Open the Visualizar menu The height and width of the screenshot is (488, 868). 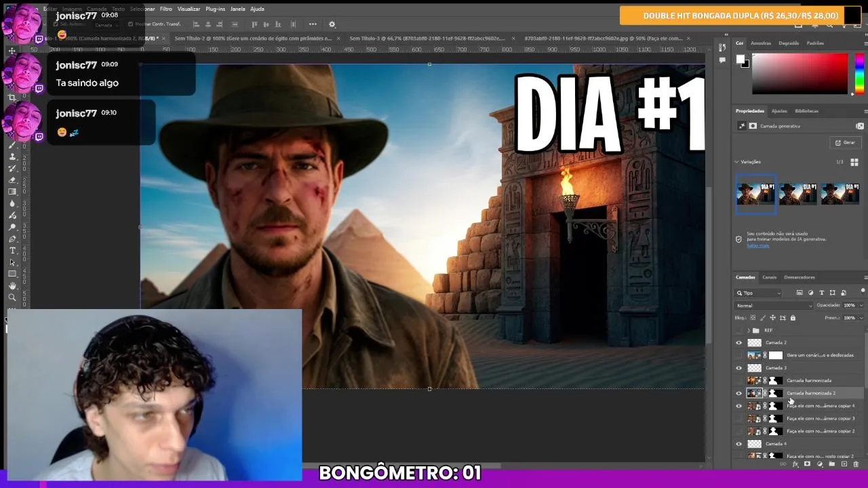pyautogui.click(x=189, y=9)
